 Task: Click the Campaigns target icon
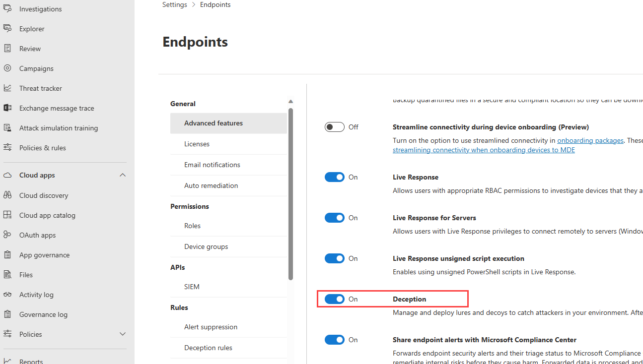tap(7, 68)
